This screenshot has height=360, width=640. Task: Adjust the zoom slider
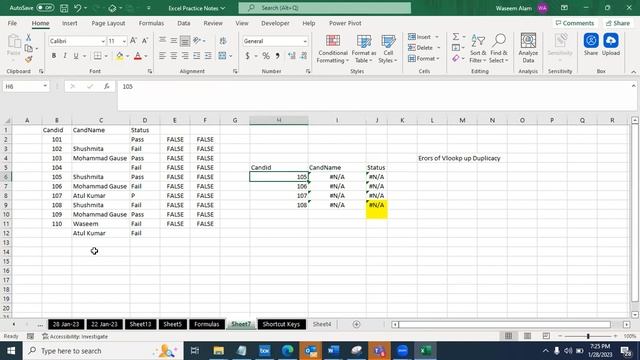588,336
